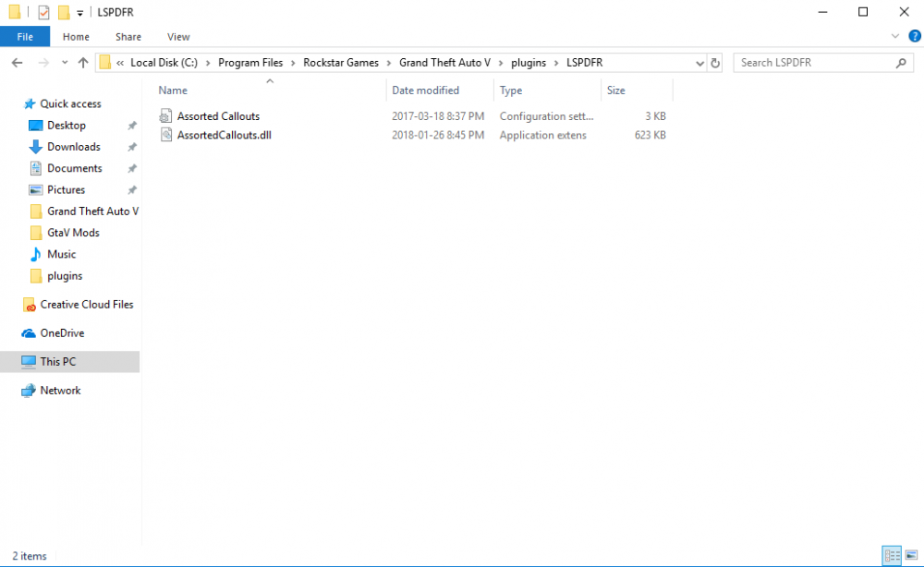Open Grand Theft Auto V sidebar folder
Screen dimensions: 924x567
(x=92, y=211)
